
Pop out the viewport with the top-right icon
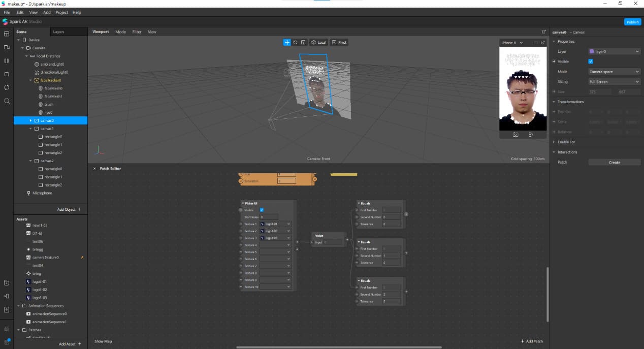(x=544, y=31)
